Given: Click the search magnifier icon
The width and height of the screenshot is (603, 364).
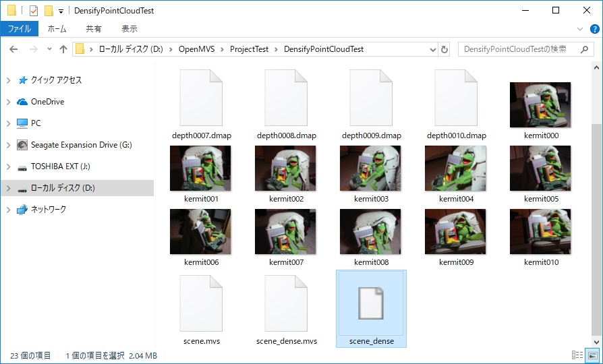Looking at the screenshot, I should coord(585,49).
